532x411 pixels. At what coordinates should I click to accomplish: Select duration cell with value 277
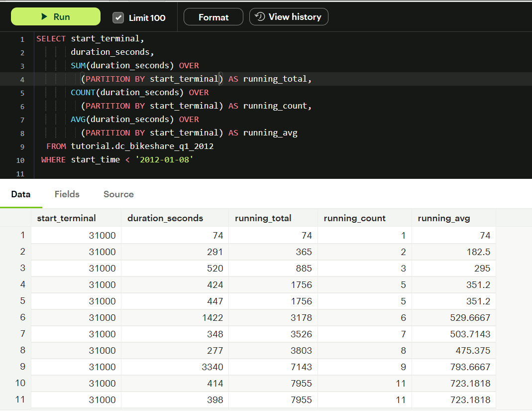click(175, 351)
